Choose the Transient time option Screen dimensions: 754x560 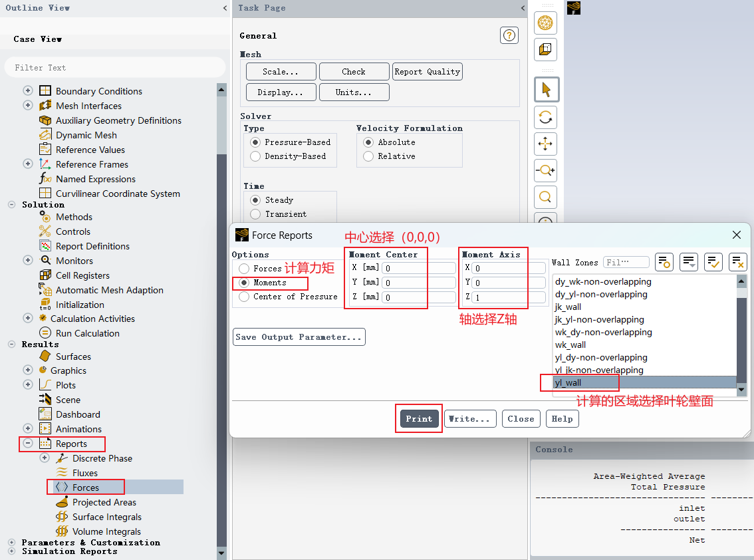[x=255, y=214]
